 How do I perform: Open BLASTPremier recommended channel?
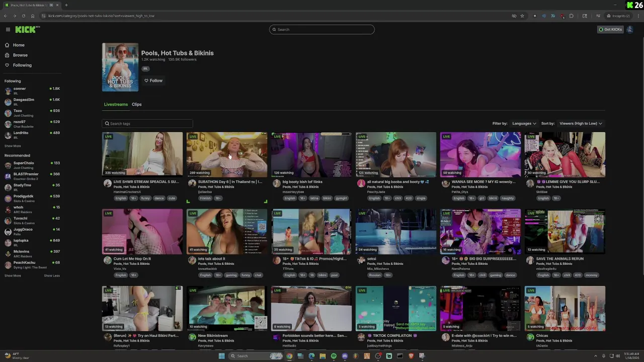click(x=32, y=176)
